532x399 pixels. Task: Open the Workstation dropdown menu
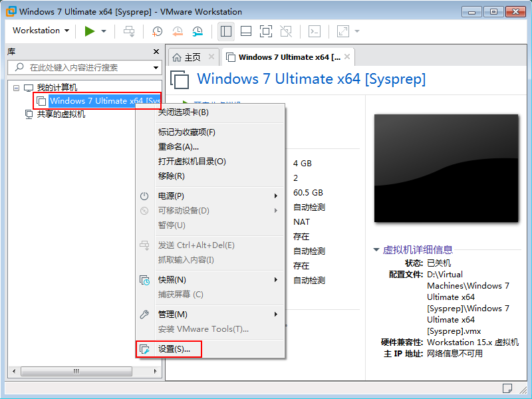[x=41, y=31]
